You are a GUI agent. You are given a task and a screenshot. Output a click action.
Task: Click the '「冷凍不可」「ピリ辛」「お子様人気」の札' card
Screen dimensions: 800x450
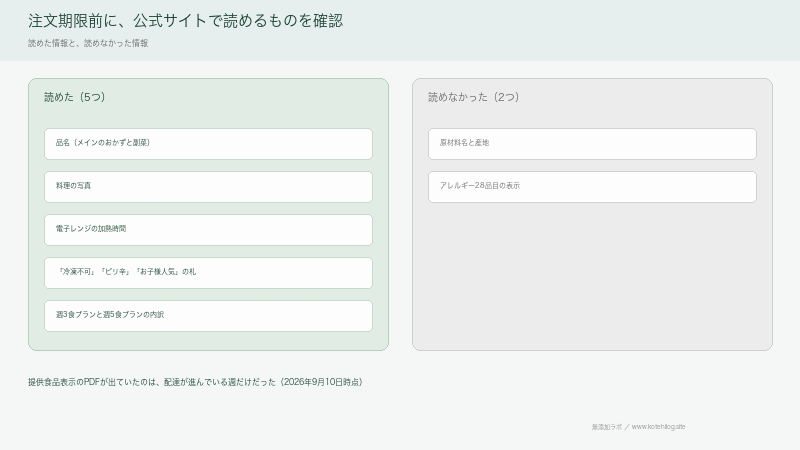208,273
